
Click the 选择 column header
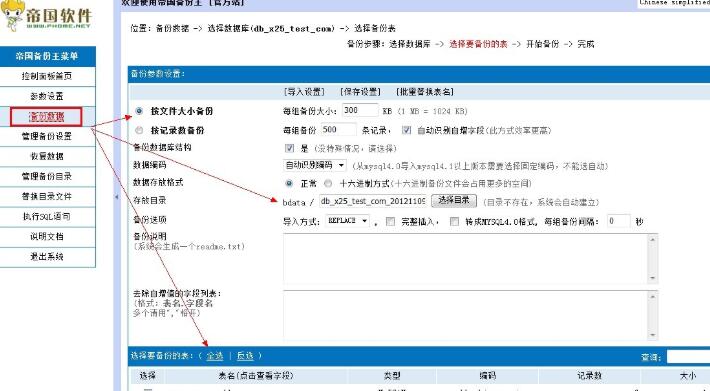click(148, 376)
